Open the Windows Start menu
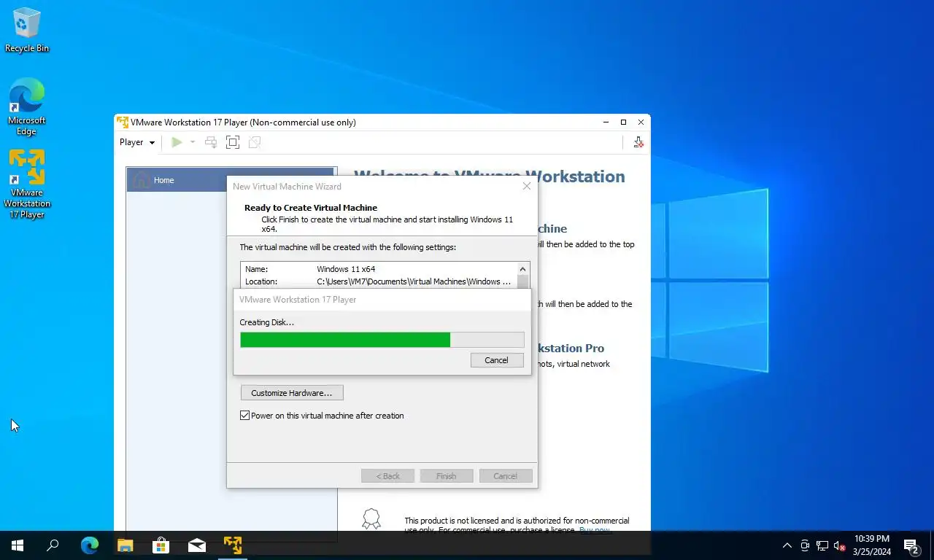 pyautogui.click(x=18, y=545)
